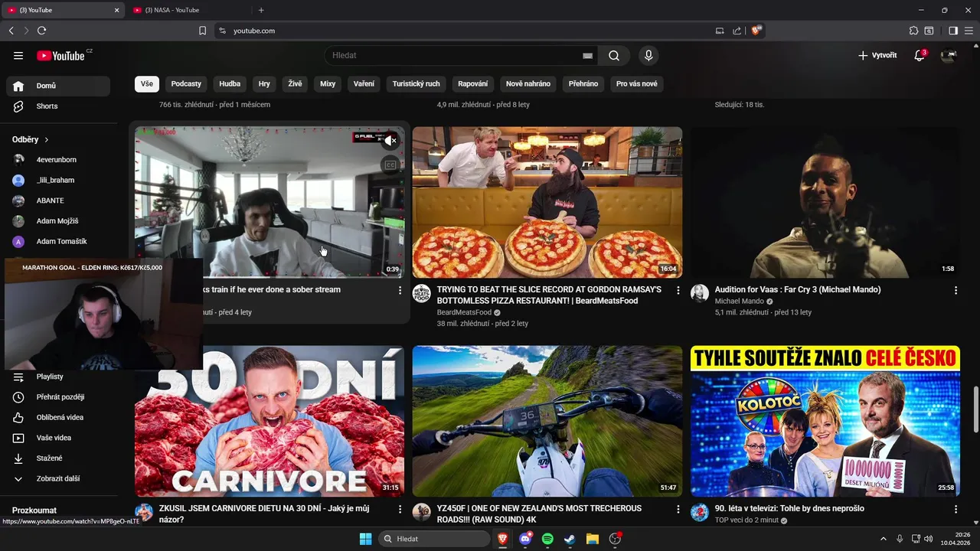Open dirt bike YZ450F video thumbnail
This screenshot has height=551, width=980.
click(547, 421)
